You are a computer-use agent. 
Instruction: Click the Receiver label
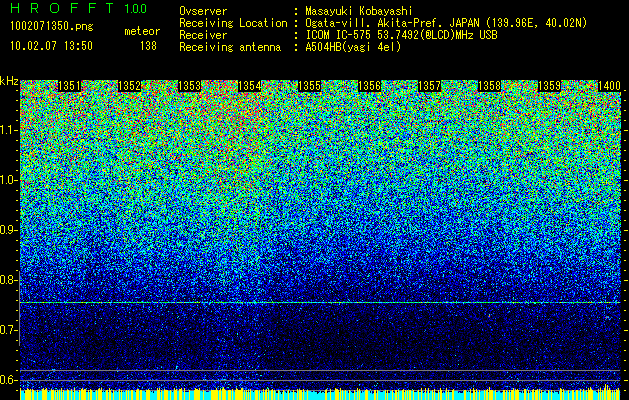click(203, 35)
